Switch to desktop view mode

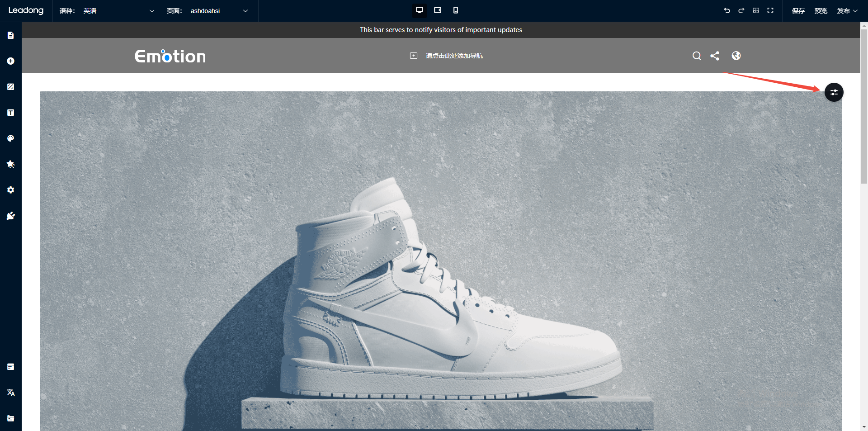click(420, 10)
